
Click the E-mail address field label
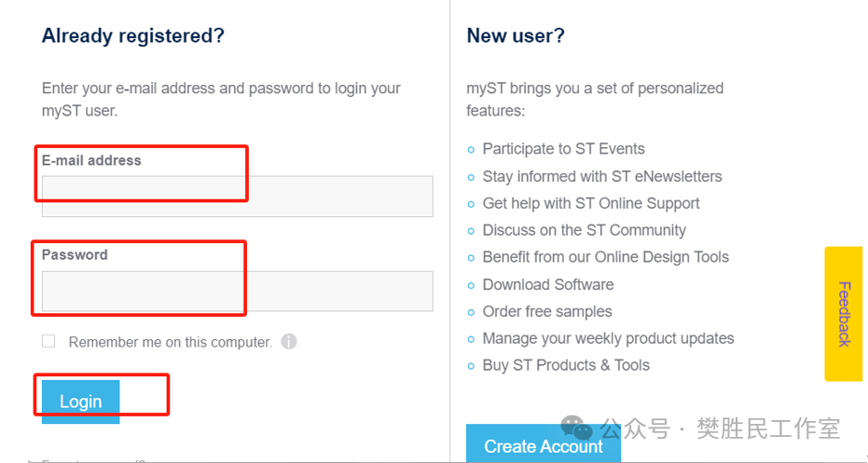[91, 160]
